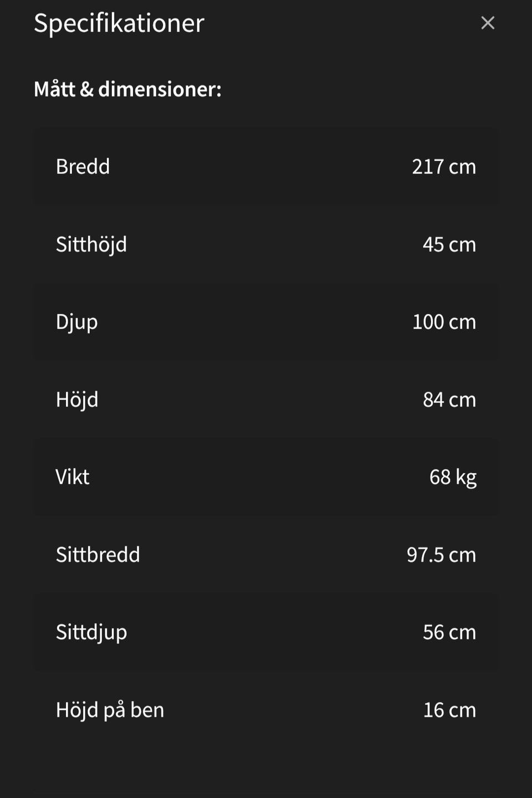
Task: Click the Sittbredd row label
Action: tap(98, 555)
